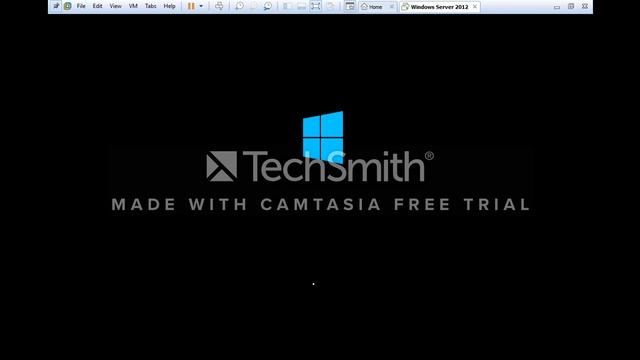Click the pin toolbar icon
Image resolution: width=640 pixels, height=360 pixels.
point(56,6)
